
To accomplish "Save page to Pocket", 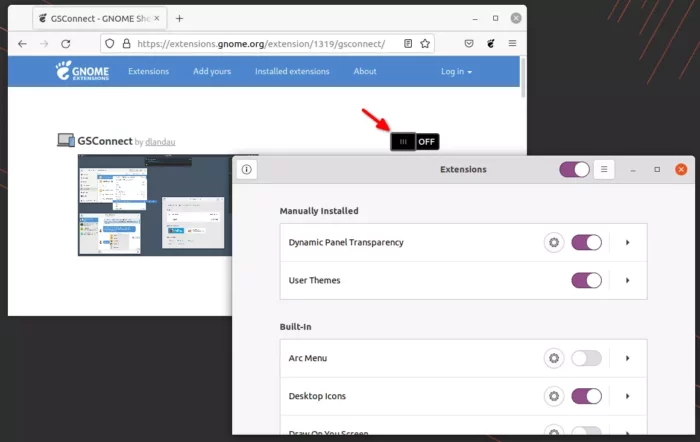I will 469,43.
